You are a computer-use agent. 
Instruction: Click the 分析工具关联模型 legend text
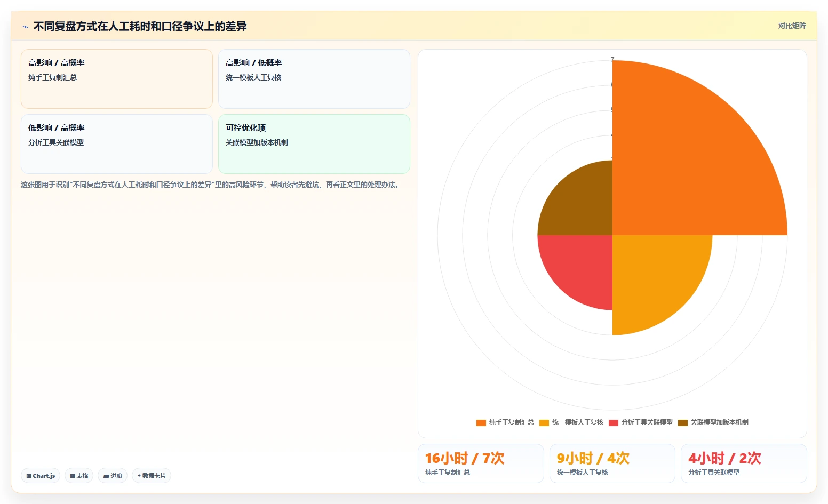tap(647, 422)
